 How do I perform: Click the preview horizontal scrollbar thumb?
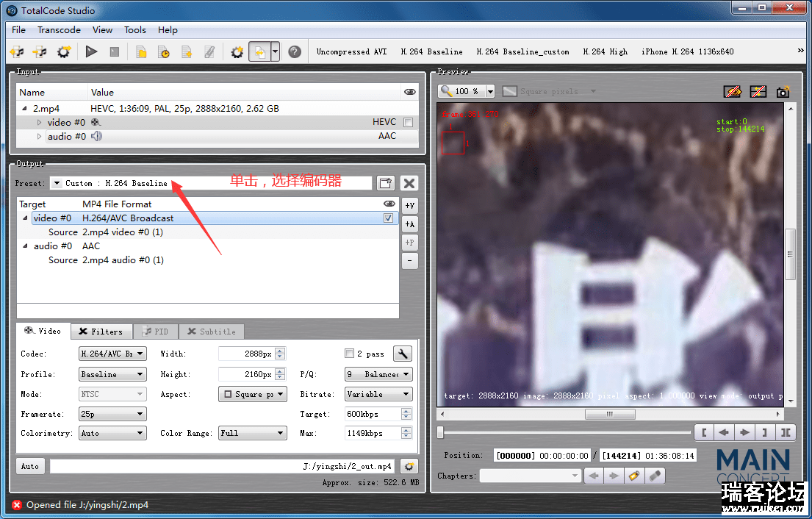point(610,414)
